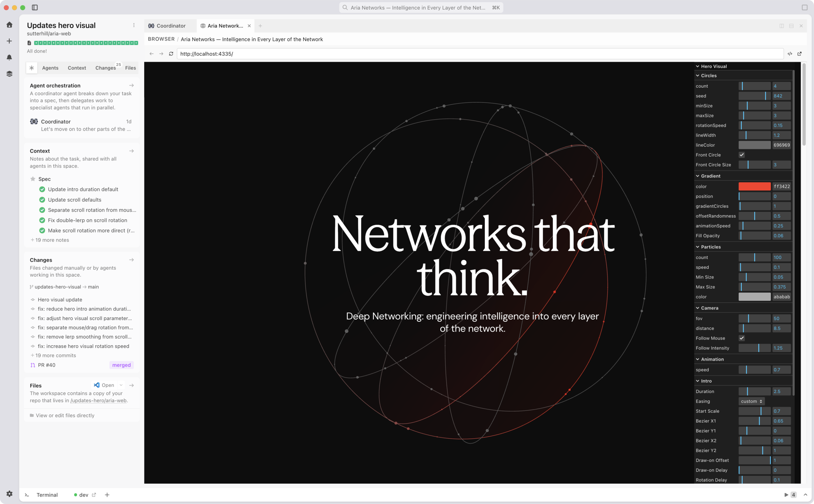Open PR #40 link
814x504 pixels.
(46, 365)
